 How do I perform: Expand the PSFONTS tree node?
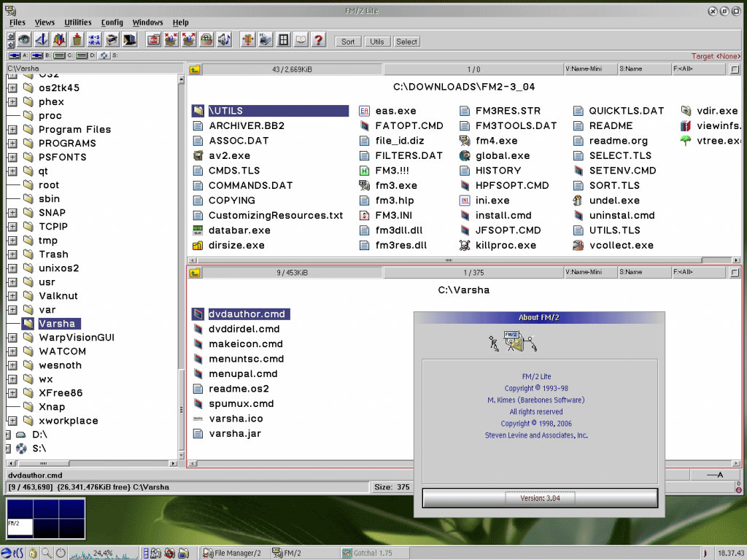click(x=12, y=157)
